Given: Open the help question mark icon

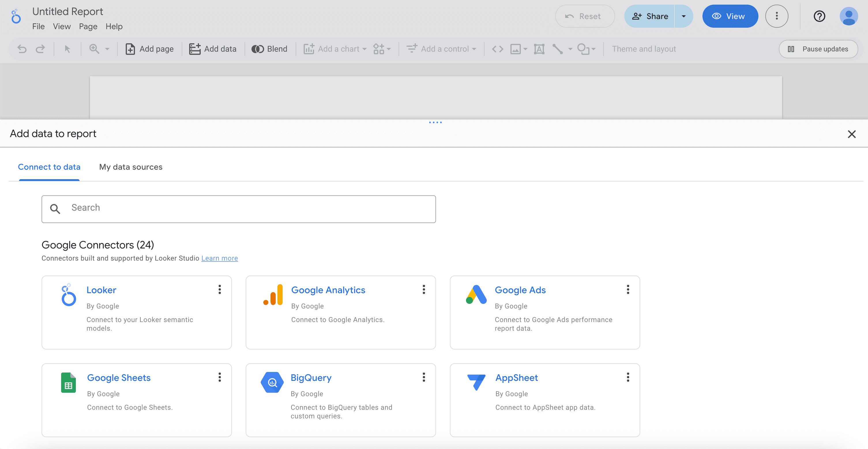Looking at the screenshot, I should click(x=819, y=16).
